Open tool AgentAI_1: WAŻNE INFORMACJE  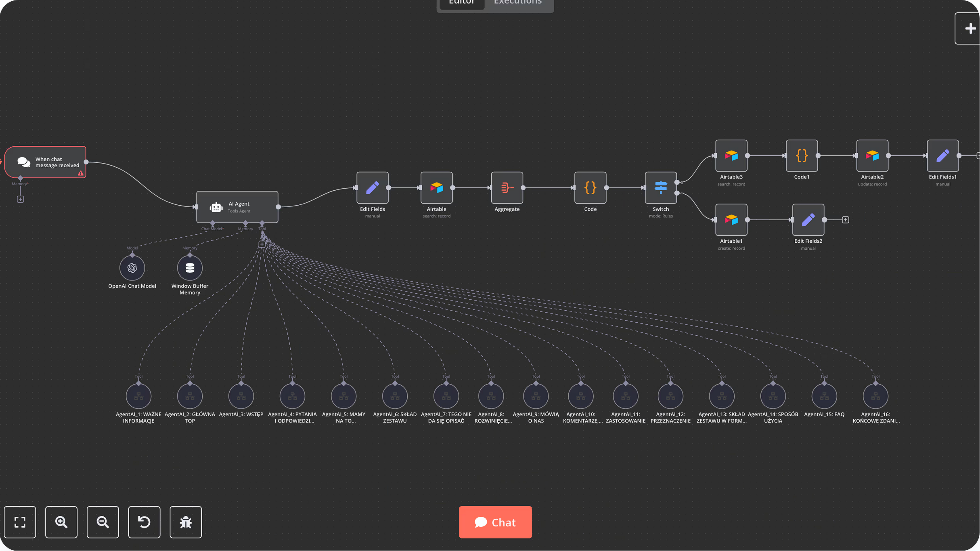coord(138,396)
